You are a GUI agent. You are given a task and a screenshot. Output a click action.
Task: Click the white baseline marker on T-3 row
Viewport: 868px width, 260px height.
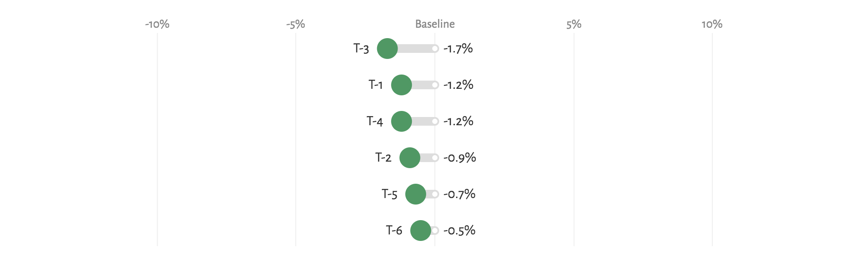pos(435,49)
